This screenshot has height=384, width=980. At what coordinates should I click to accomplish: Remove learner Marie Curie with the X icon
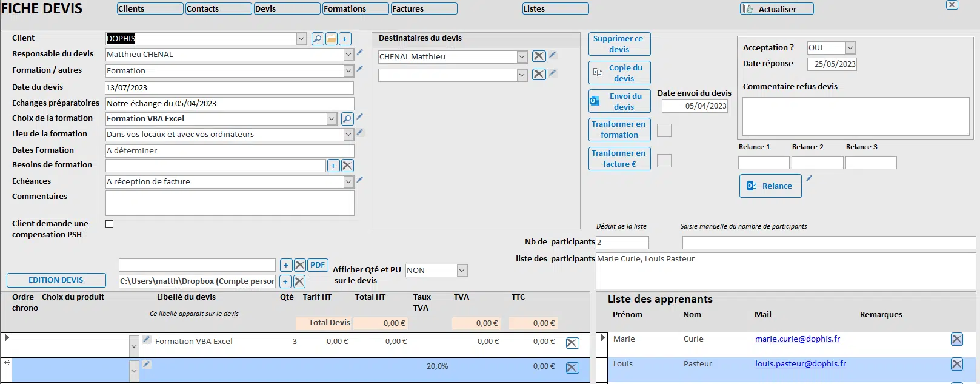click(957, 340)
